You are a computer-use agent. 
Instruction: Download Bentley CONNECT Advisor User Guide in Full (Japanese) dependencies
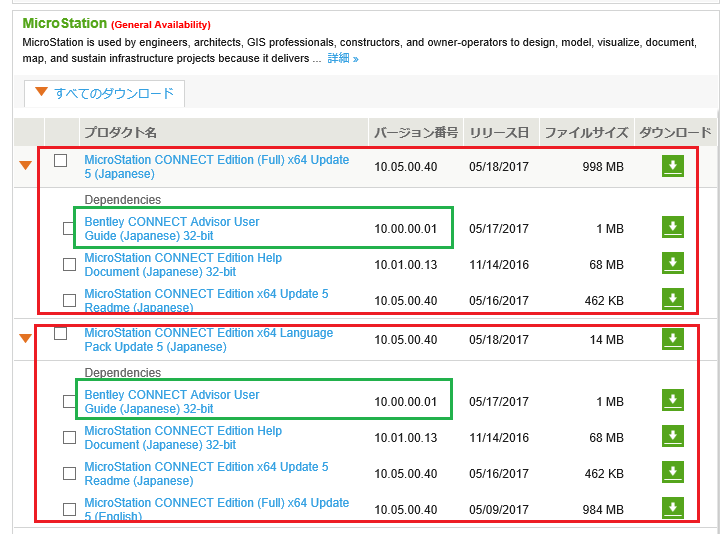click(x=673, y=227)
